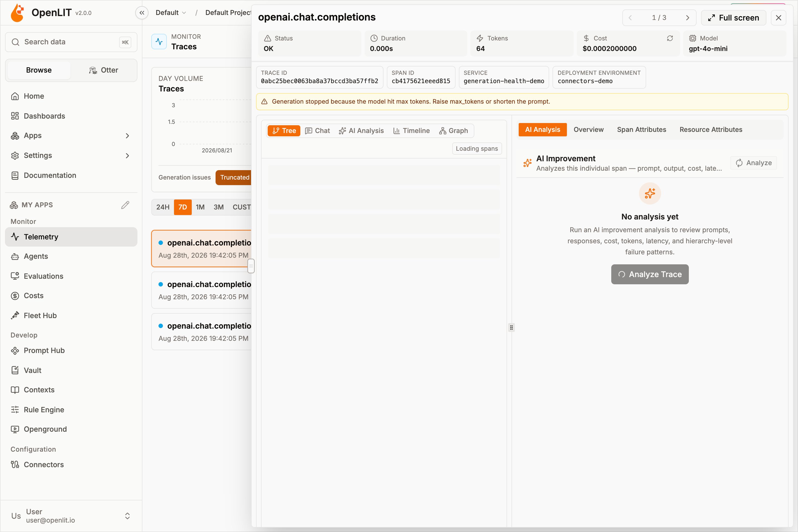The image size is (798, 532).
Task: Select the 1M time range
Action: point(200,207)
